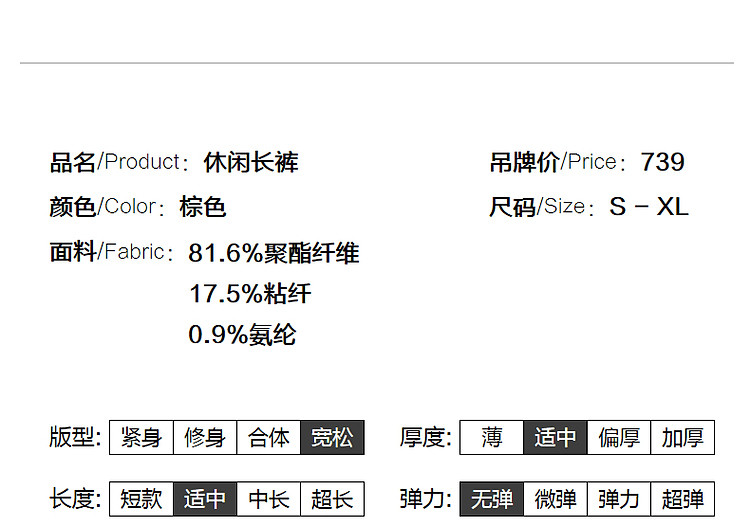Click the highlighted 宽松 fit option
This screenshot has height=526, width=750.
pyautogui.click(x=332, y=437)
